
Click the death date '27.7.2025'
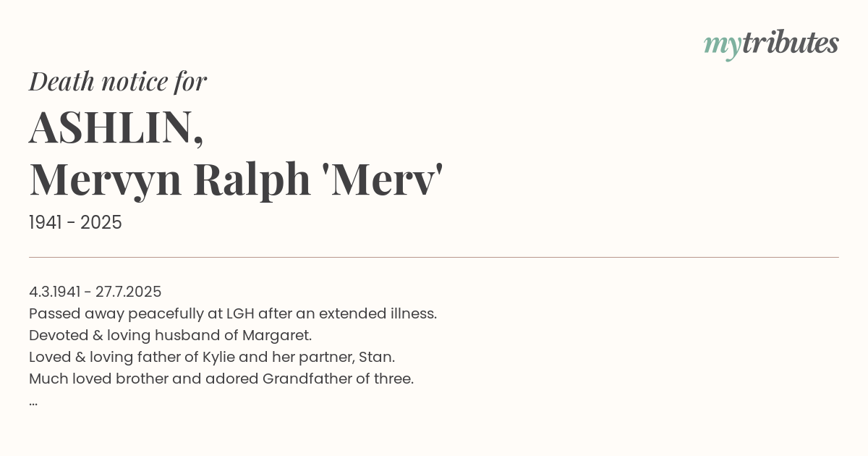128,292
